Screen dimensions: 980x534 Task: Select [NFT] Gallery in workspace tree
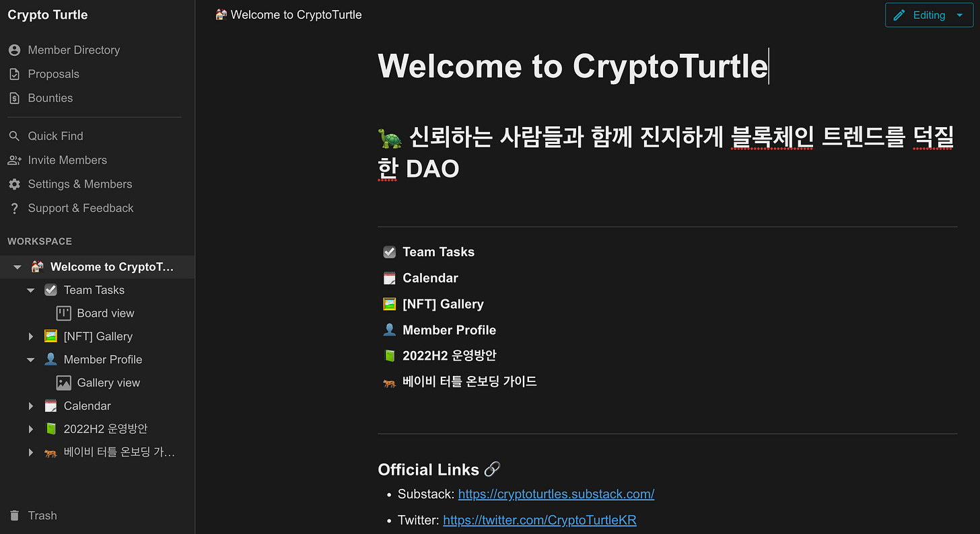coord(98,336)
